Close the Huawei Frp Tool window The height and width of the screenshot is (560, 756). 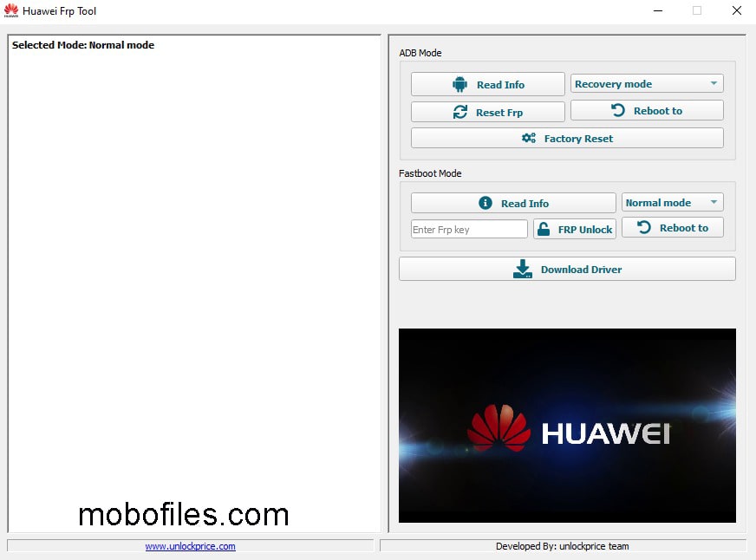point(736,10)
